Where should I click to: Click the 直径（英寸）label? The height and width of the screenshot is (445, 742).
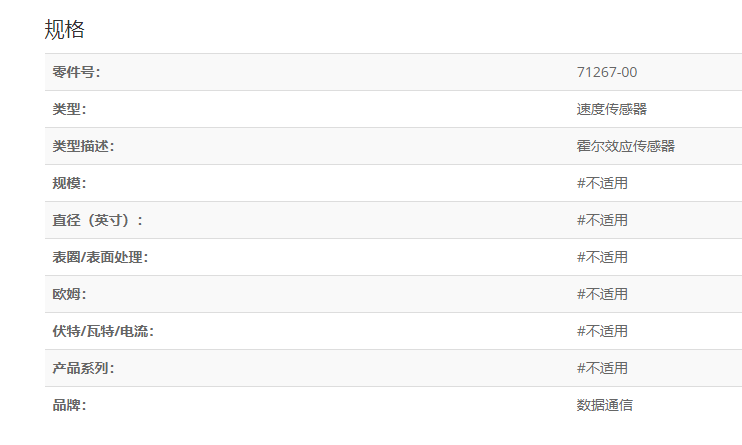97,220
